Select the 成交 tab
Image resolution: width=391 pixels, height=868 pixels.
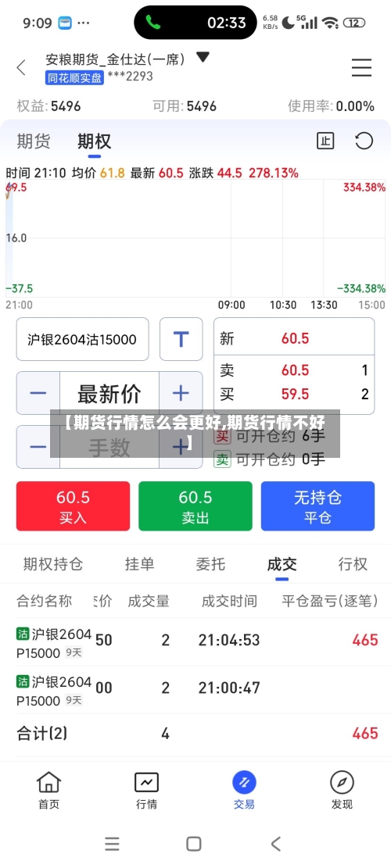click(x=282, y=564)
